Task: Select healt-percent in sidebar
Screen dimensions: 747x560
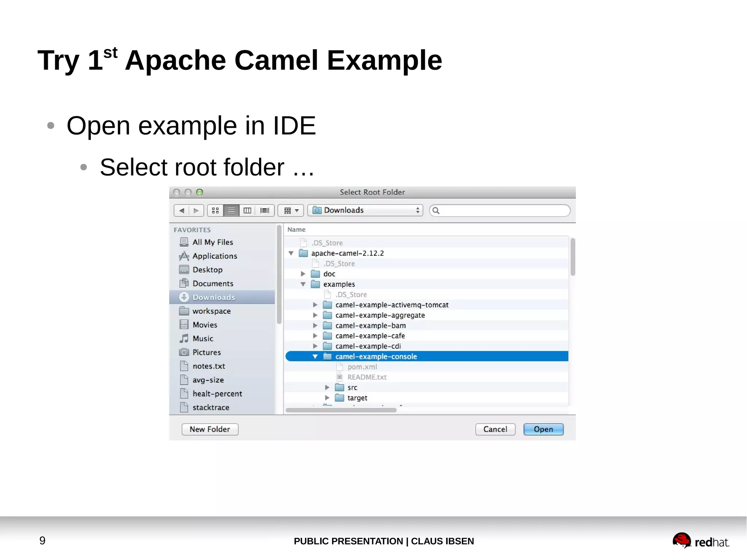Action: pyautogui.click(x=222, y=394)
